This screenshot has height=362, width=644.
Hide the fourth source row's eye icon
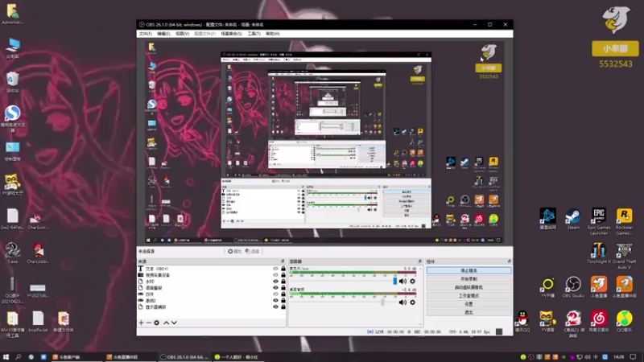[275, 288]
